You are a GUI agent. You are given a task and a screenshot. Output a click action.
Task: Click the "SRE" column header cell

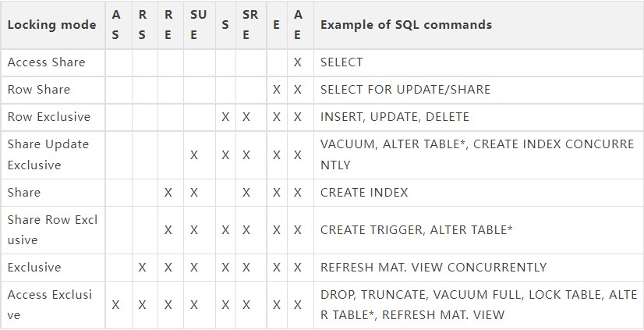click(249, 25)
